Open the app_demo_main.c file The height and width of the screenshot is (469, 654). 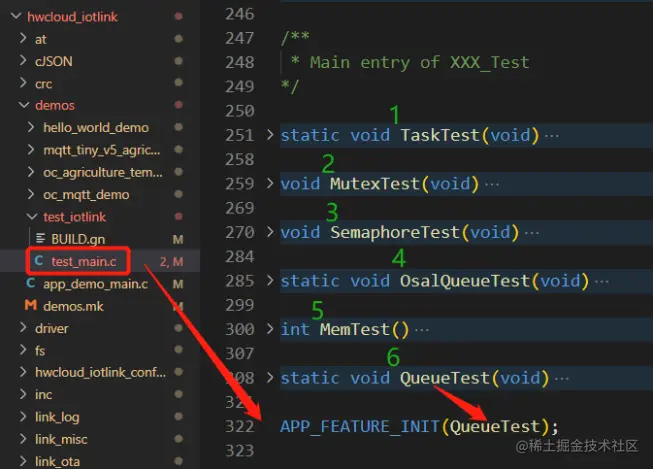pos(96,284)
